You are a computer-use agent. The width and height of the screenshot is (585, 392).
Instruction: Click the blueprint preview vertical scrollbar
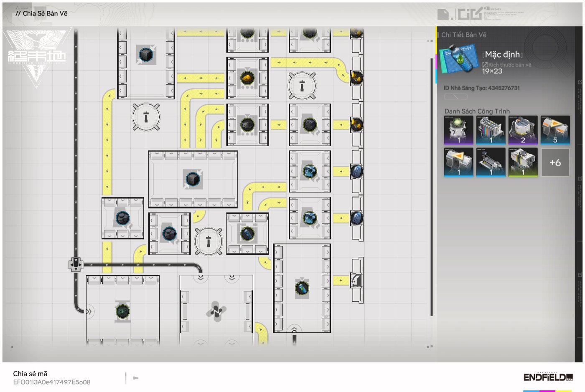[x=431, y=188]
